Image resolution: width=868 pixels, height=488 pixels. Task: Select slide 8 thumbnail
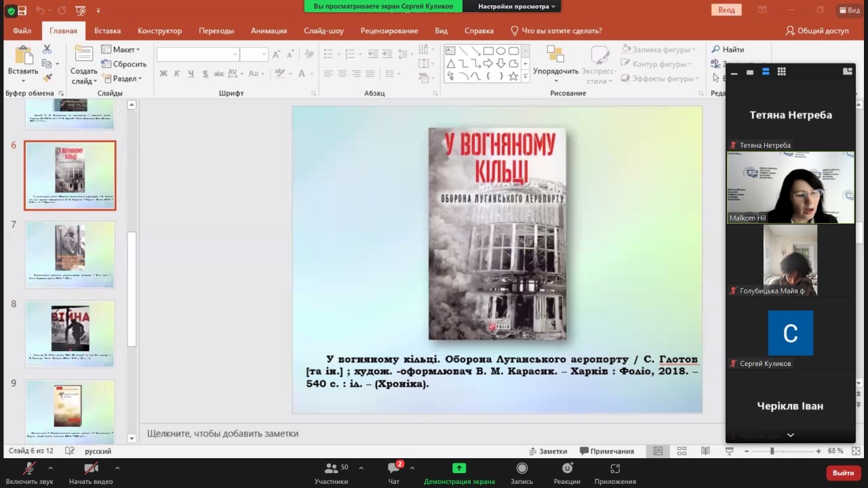coord(70,334)
